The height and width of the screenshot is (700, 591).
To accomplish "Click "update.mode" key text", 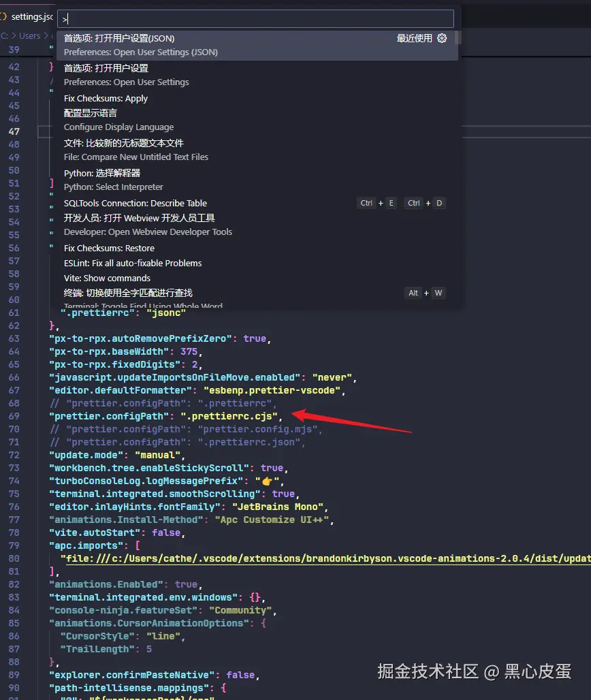I will pos(86,455).
